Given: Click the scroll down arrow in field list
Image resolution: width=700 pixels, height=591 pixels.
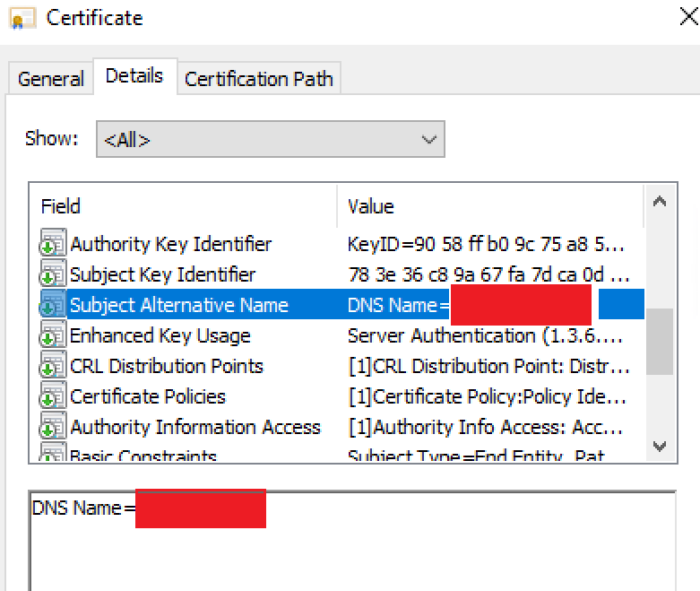Looking at the screenshot, I should [660, 446].
